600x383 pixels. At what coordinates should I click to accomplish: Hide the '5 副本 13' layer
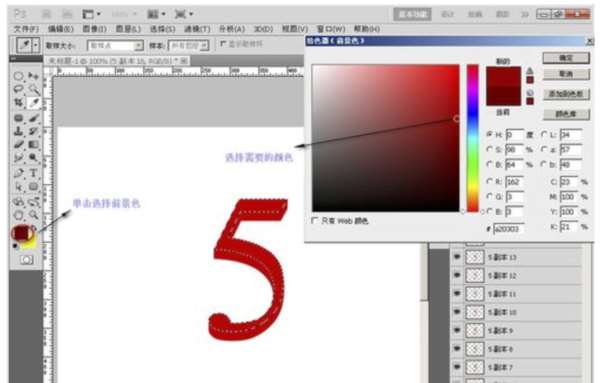457,257
